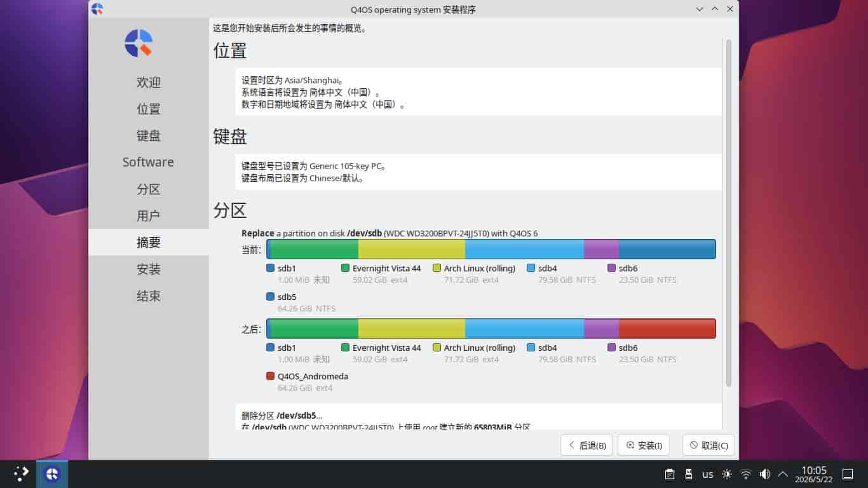Screen dimensions: 868x488
Task: Click red Q4OS_Andromeda segment in 之后 bar
Action: coord(667,329)
